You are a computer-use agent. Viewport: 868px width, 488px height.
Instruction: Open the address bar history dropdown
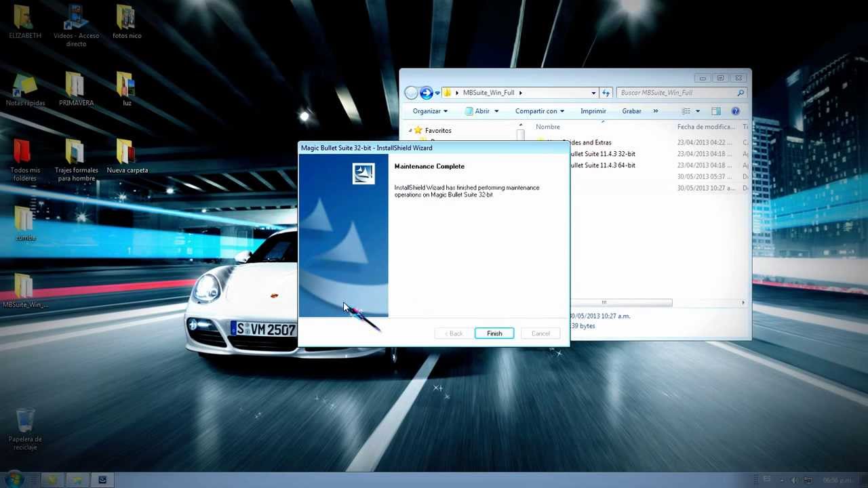(x=593, y=93)
